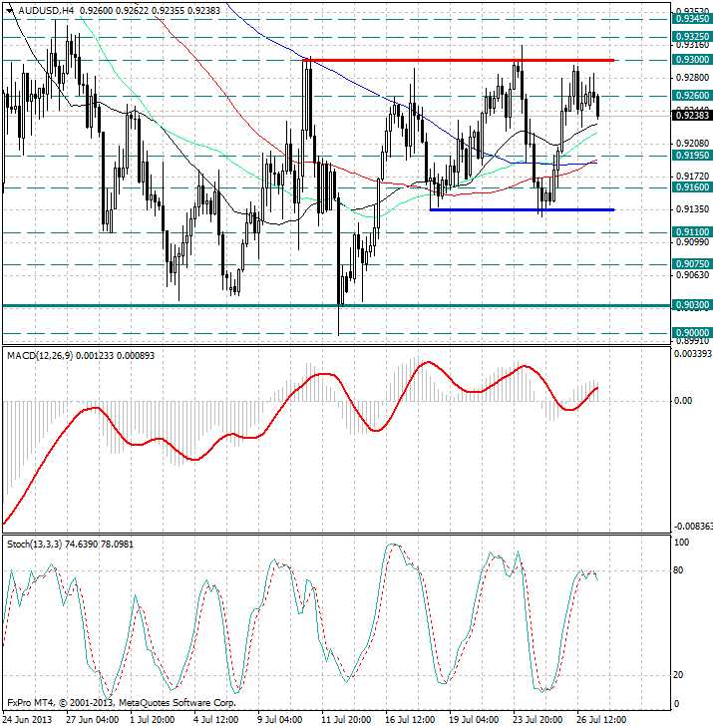Click the 4 Jul 12:00 time label
713x728 pixels.
pyautogui.click(x=215, y=720)
